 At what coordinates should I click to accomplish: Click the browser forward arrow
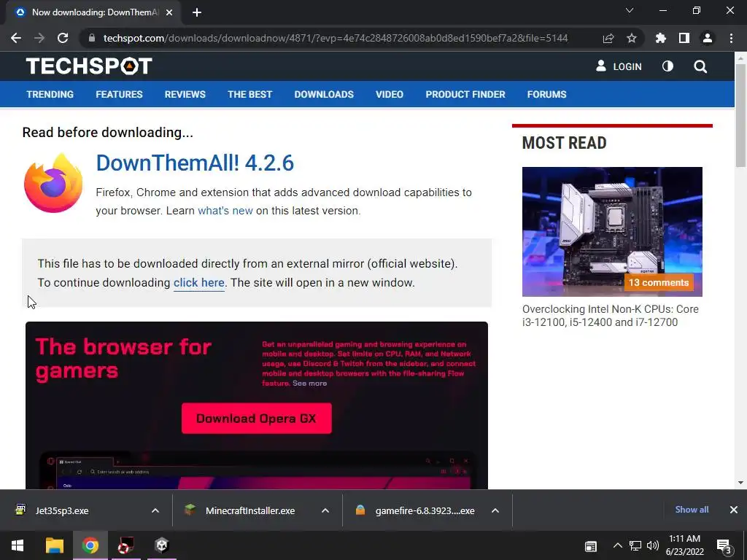pyautogui.click(x=39, y=38)
